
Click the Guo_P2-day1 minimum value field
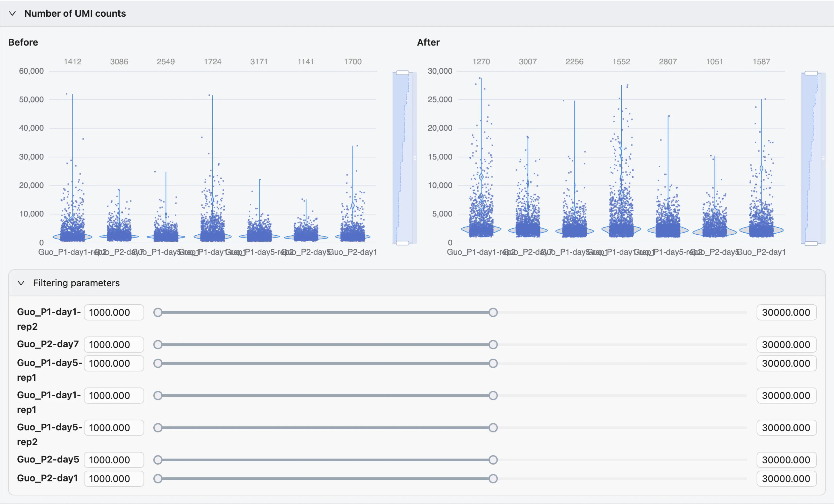point(114,479)
